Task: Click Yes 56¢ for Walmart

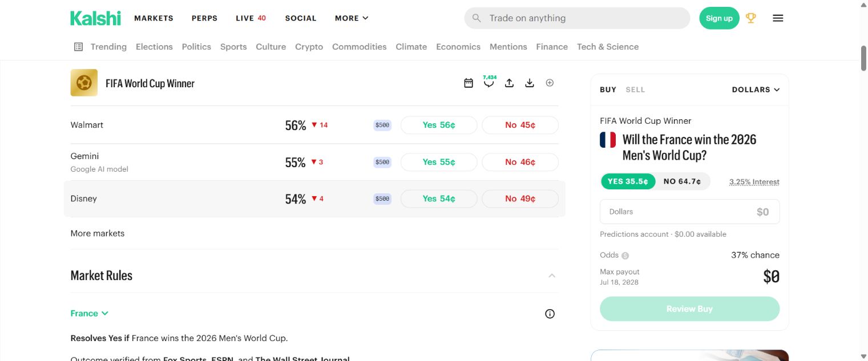Action: 439,125
